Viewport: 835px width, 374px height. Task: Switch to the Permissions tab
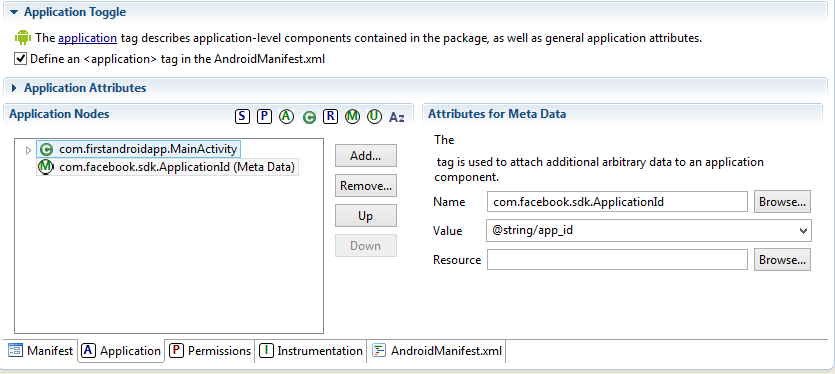(x=210, y=351)
